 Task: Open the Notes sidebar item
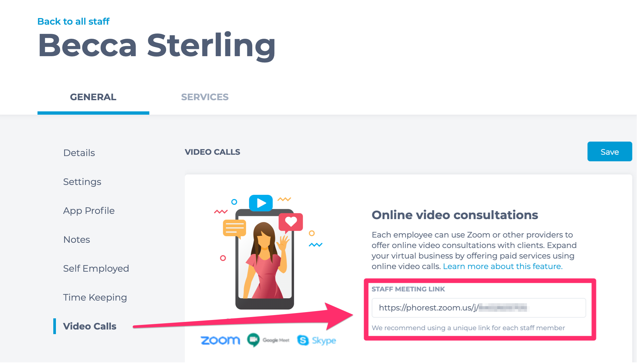pos(77,239)
